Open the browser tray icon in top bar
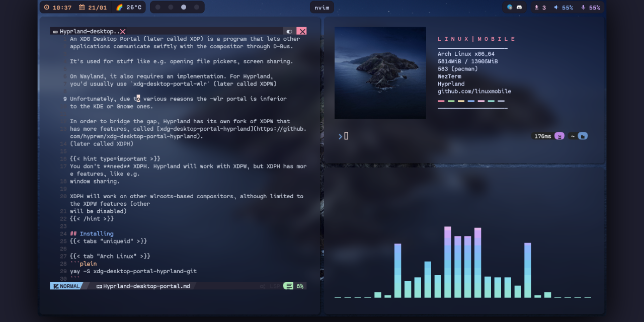Screen dimensions: 644x322 pos(510,8)
